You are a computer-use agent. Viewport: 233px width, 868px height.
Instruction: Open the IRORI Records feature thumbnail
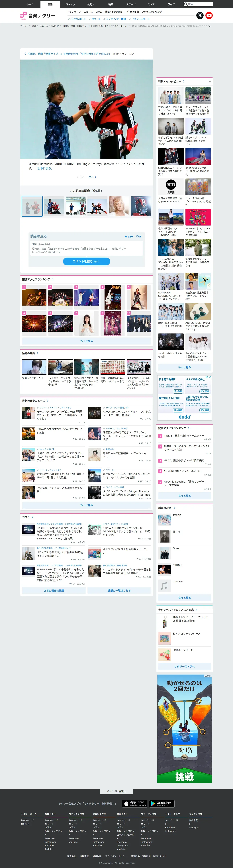tap(171, 187)
